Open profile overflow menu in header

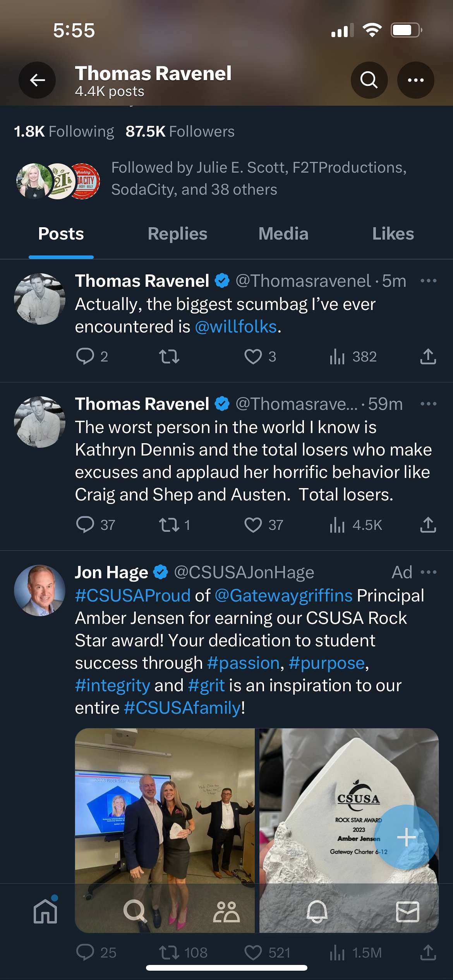[415, 80]
